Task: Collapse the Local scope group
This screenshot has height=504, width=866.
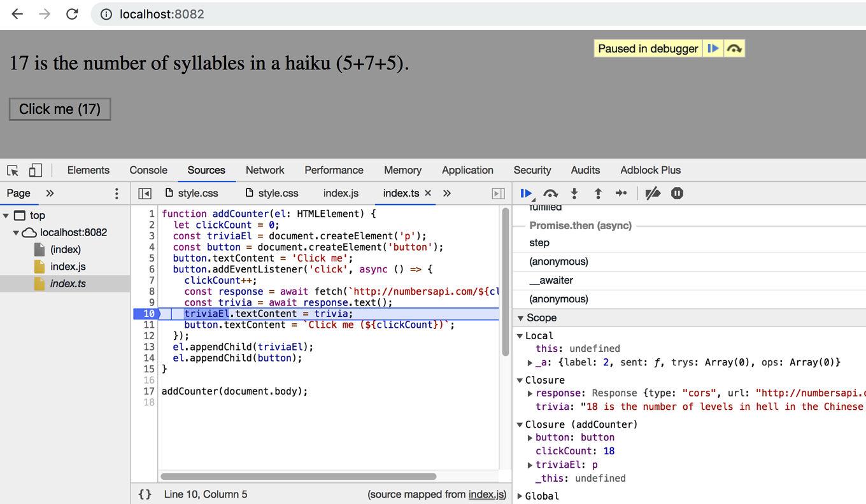Action: click(520, 336)
